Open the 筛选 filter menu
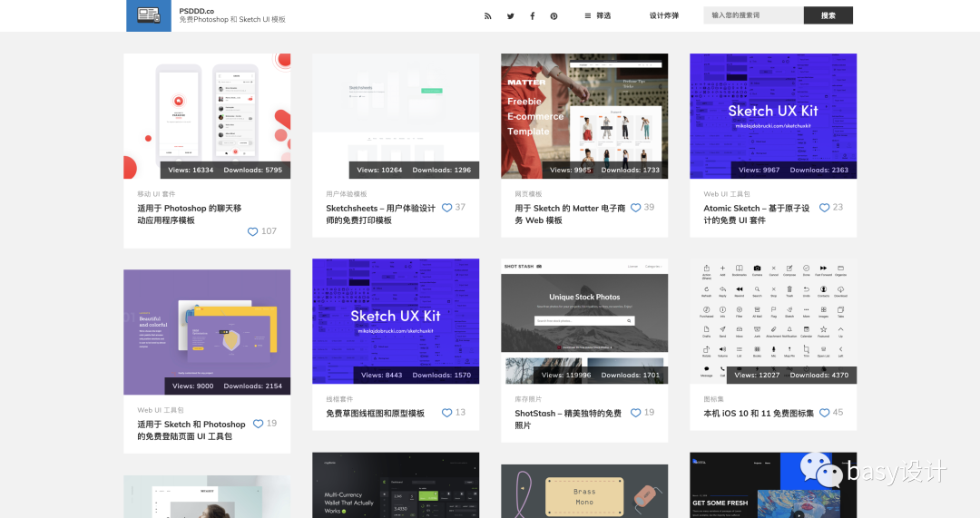 597,15
